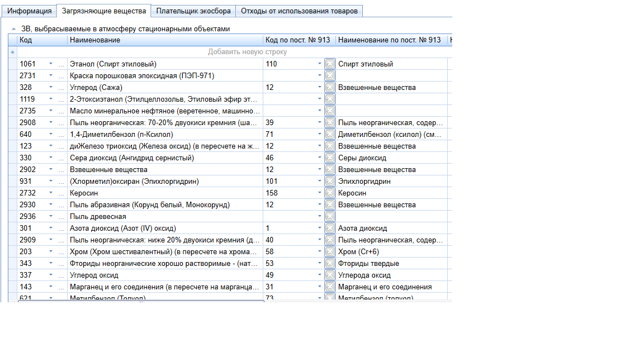Click ellipsis button next to code 2908
The image size is (644, 362).
(61, 122)
